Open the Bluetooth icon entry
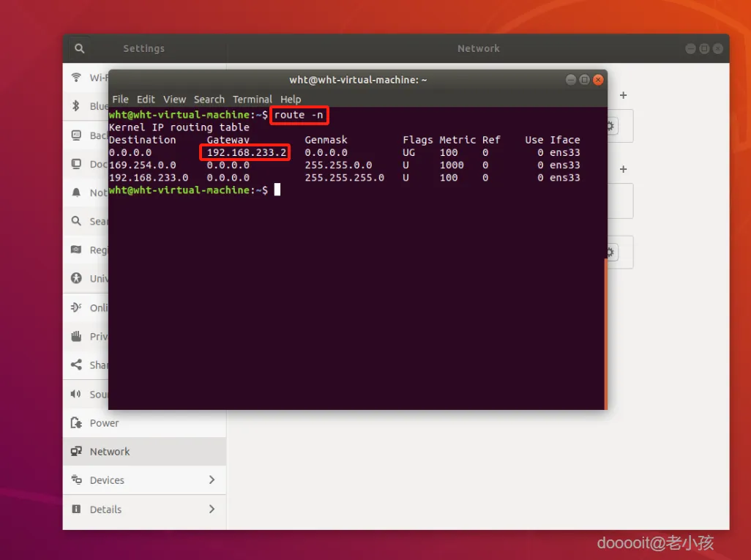 [x=76, y=106]
